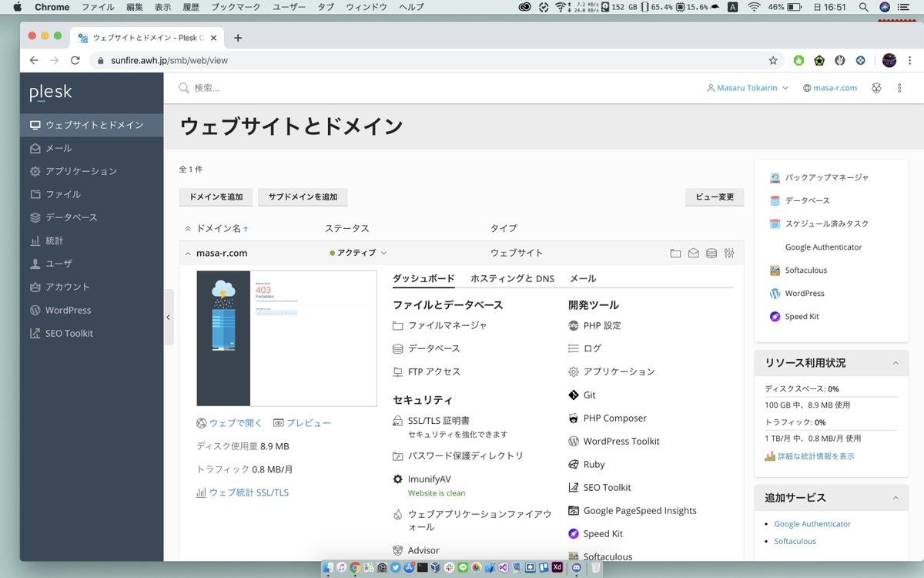Reload the page in Chrome
The image size is (924, 578).
(x=75, y=60)
